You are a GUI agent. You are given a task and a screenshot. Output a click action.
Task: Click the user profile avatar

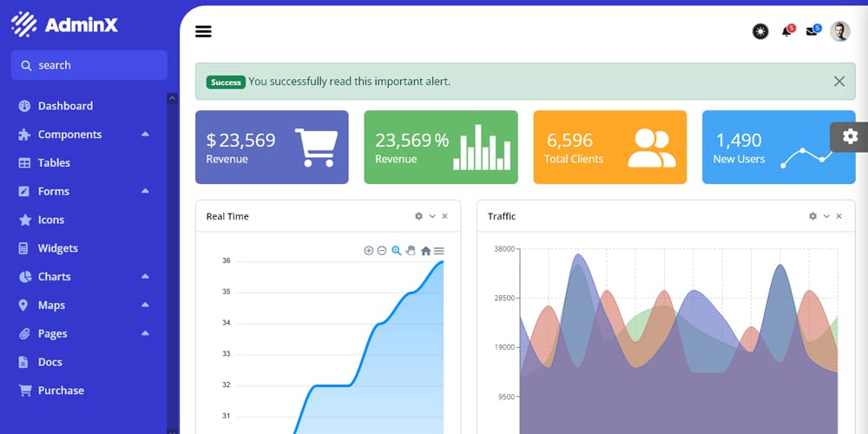839,32
